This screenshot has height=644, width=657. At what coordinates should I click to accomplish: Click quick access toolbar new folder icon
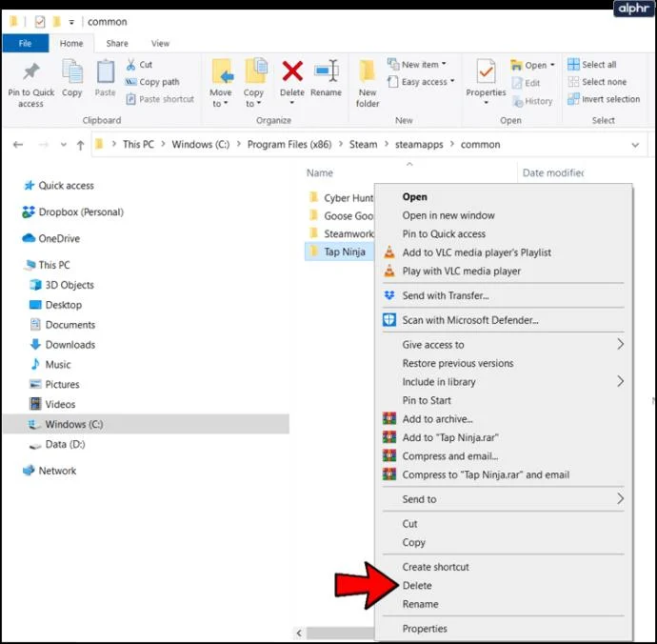click(x=56, y=21)
